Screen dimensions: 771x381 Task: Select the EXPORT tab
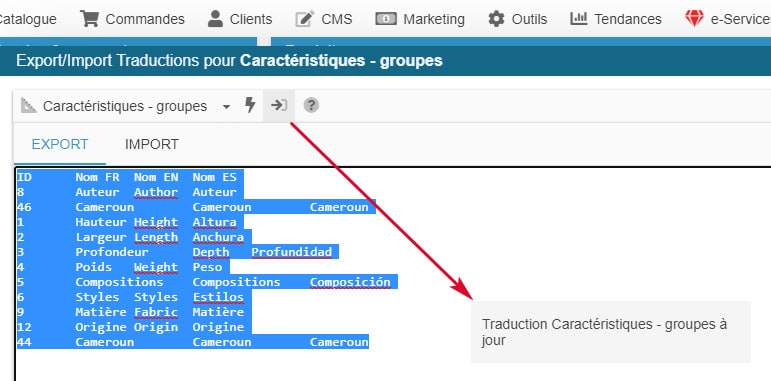pyautogui.click(x=60, y=145)
